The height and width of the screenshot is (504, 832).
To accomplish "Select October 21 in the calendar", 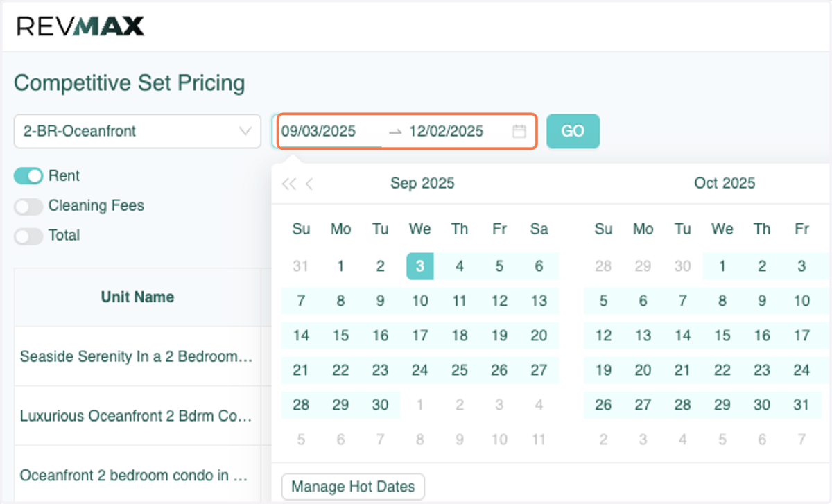I will pyautogui.click(x=683, y=370).
